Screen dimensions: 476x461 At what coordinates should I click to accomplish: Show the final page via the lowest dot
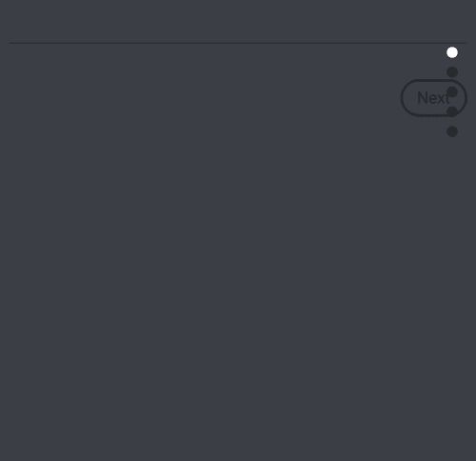click(x=452, y=131)
